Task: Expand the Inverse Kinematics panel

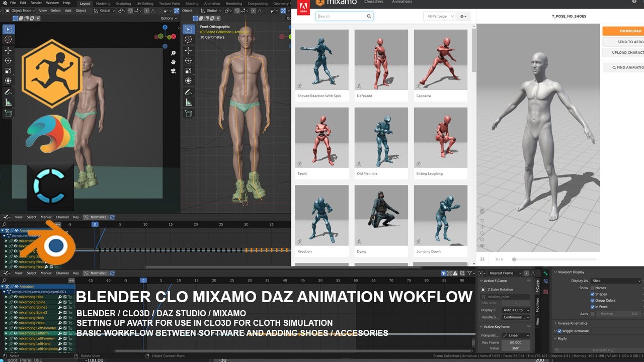Action: 574,323
